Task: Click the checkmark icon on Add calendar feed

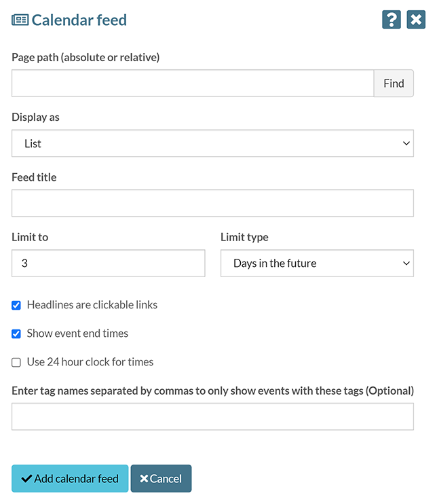Action: click(x=26, y=479)
